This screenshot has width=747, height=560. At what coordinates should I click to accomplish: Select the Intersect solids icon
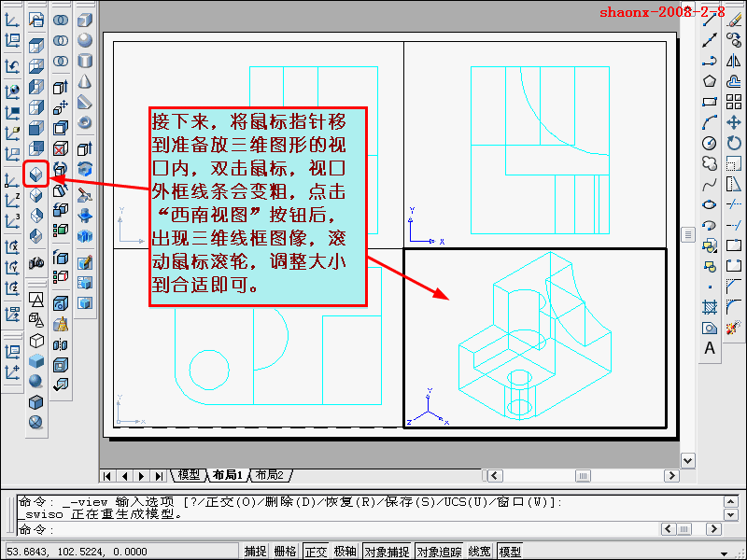pos(60,61)
